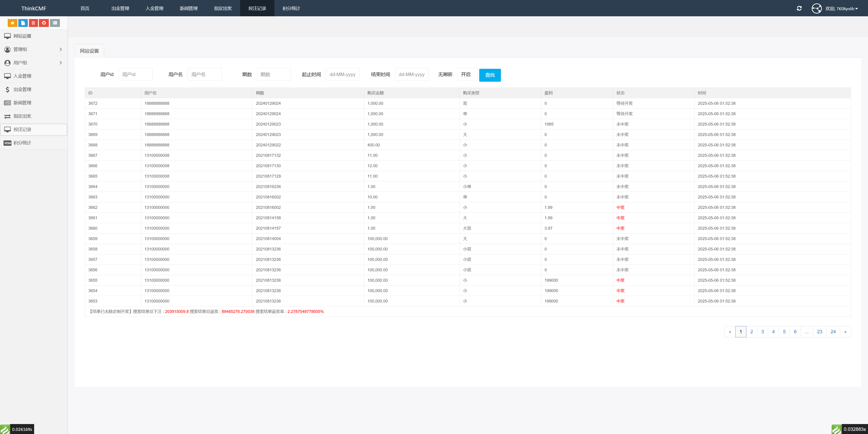Click the red recycle icon in toolbar
The width and height of the screenshot is (868, 434).
tap(44, 23)
